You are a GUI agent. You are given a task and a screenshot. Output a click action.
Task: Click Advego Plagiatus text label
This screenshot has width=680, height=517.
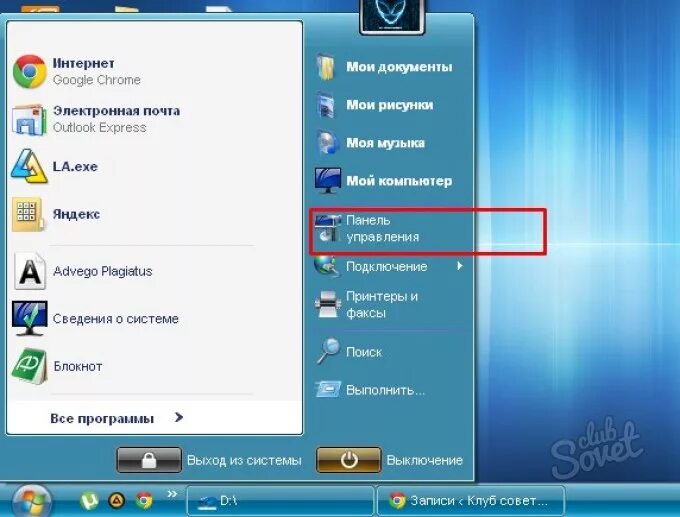pyautogui.click(x=102, y=272)
